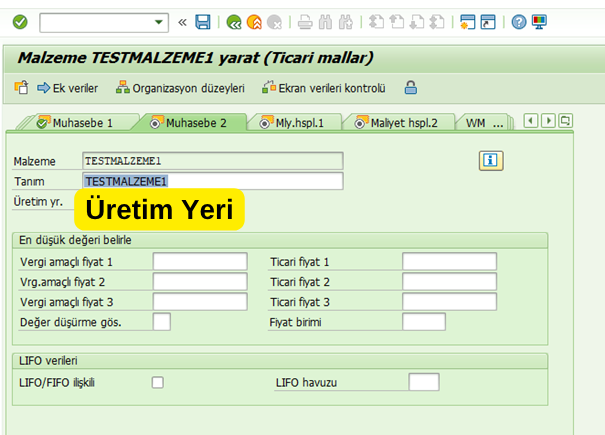Click Ekran verileri kontrolü button

click(x=324, y=88)
